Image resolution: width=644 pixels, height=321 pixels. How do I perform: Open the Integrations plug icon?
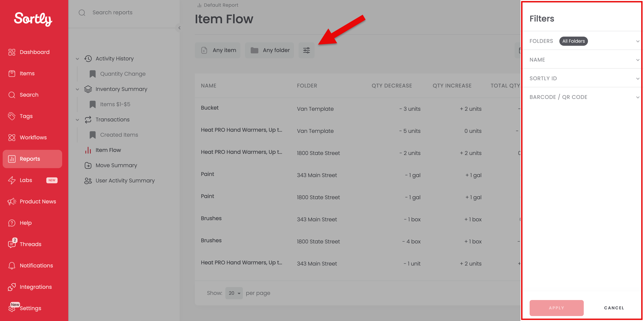click(x=12, y=287)
